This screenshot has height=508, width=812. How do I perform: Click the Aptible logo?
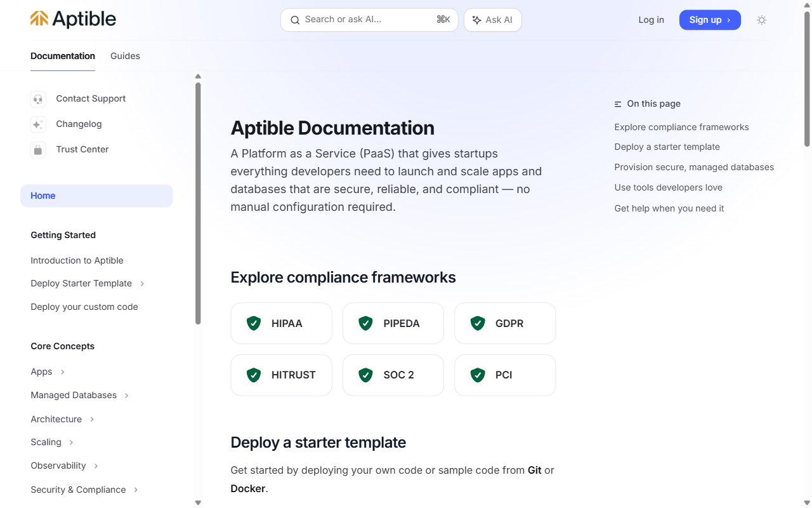(x=73, y=20)
